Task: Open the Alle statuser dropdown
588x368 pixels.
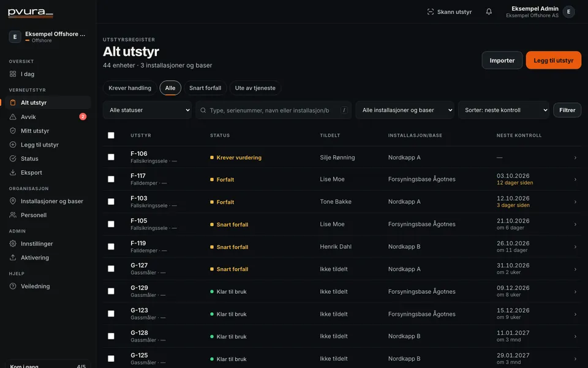Action: 148,110
